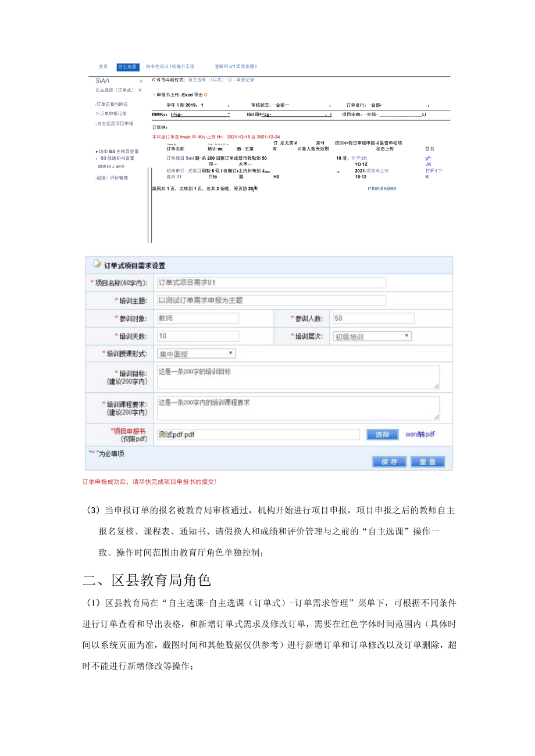Screen dimensions: 535x756
Task: Open the 培训授课形式 dropdown showing 集中面授
Action: click(195, 353)
